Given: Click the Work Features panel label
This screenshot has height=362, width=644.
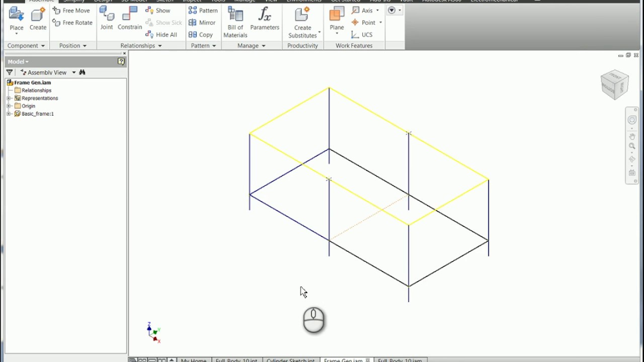Looking at the screenshot, I should pyautogui.click(x=354, y=46).
